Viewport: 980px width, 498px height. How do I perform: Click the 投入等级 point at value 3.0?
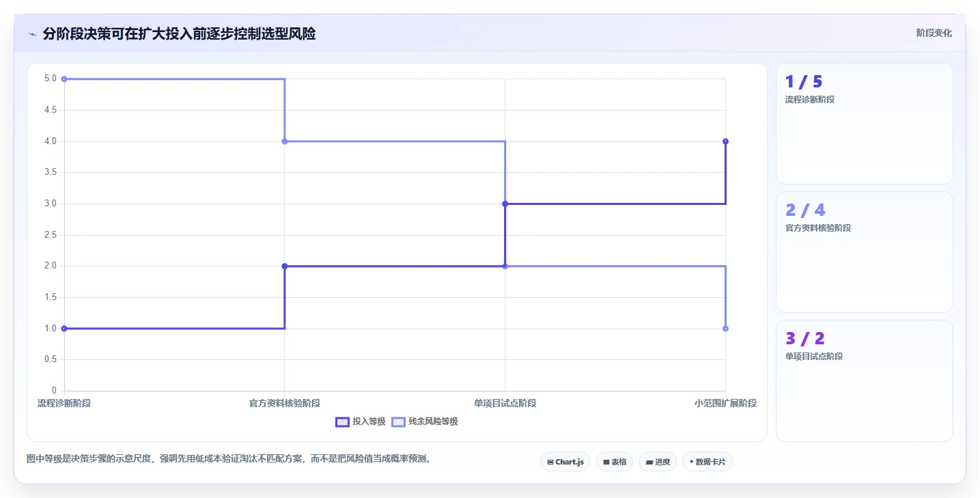coord(505,204)
